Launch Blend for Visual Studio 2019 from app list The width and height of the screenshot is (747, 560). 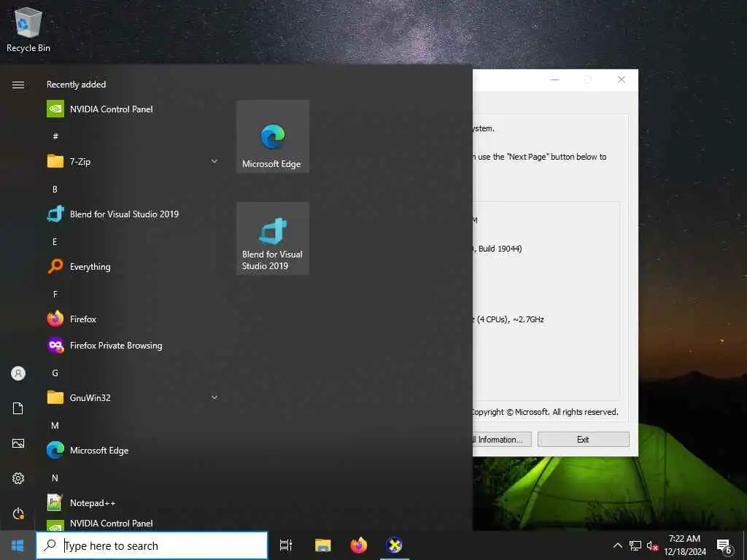pos(133,214)
